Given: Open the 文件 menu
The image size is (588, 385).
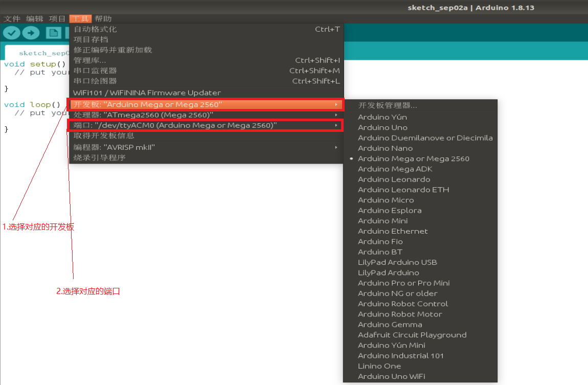Looking at the screenshot, I should tap(12, 19).
